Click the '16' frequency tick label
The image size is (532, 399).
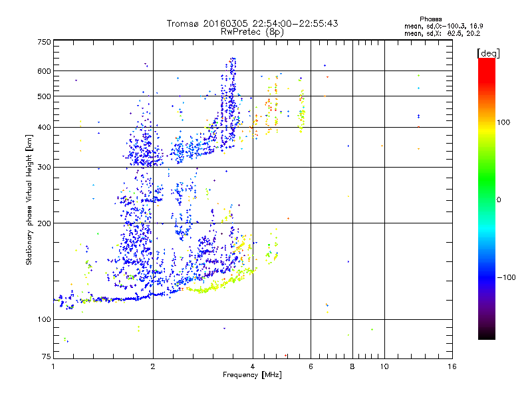click(452, 366)
